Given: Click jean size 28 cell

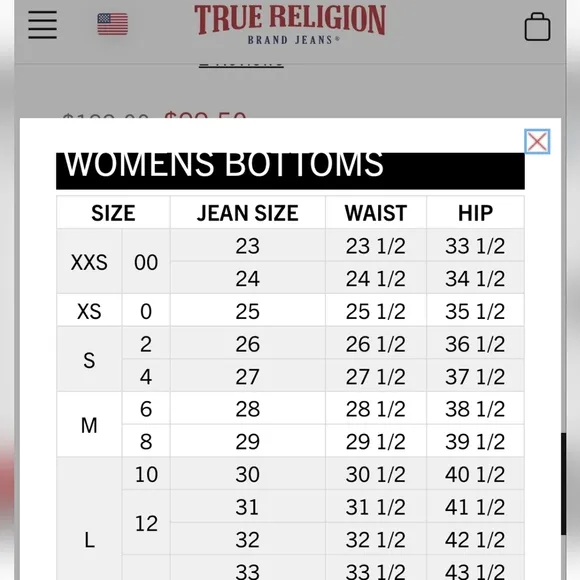Looking at the screenshot, I should point(248,408).
